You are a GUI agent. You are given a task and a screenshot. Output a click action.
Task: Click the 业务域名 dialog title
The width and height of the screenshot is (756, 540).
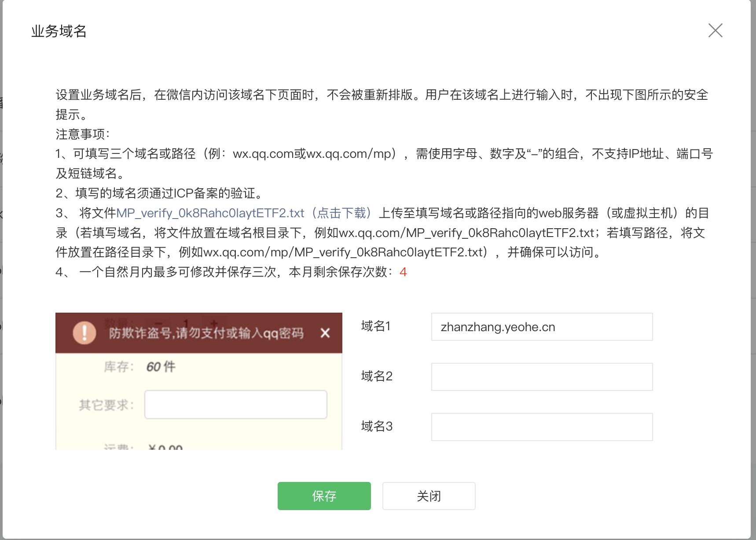point(59,31)
